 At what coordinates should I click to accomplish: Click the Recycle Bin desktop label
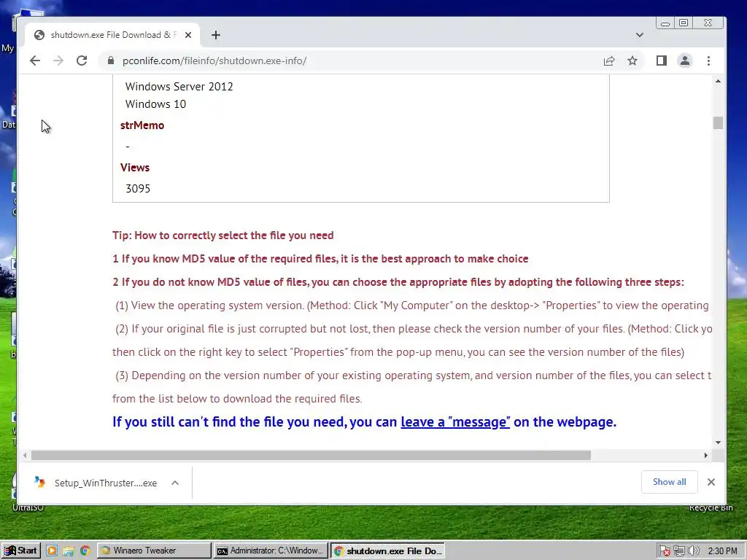click(x=711, y=507)
